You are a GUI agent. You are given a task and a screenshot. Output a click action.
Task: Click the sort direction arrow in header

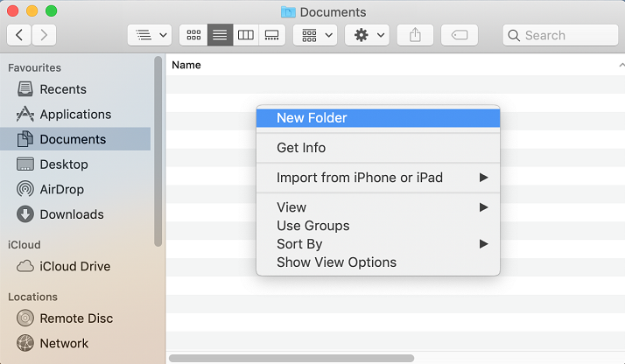click(x=621, y=65)
